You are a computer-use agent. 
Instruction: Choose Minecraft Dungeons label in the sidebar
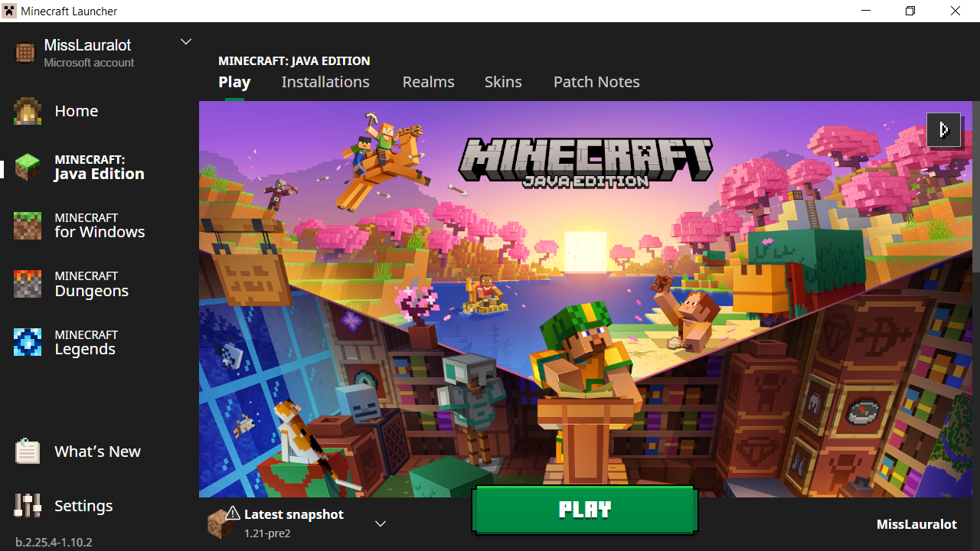(x=92, y=284)
